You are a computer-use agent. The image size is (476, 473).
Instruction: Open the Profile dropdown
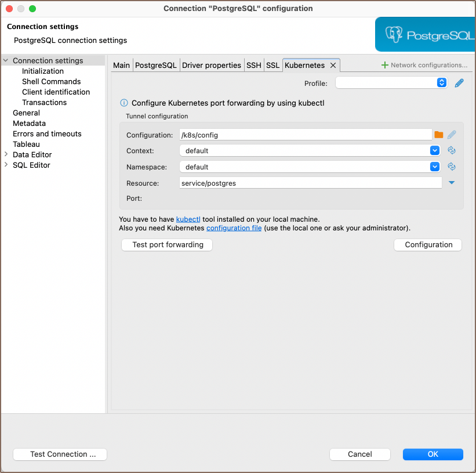pyautogui.click(x=442, y=83)
